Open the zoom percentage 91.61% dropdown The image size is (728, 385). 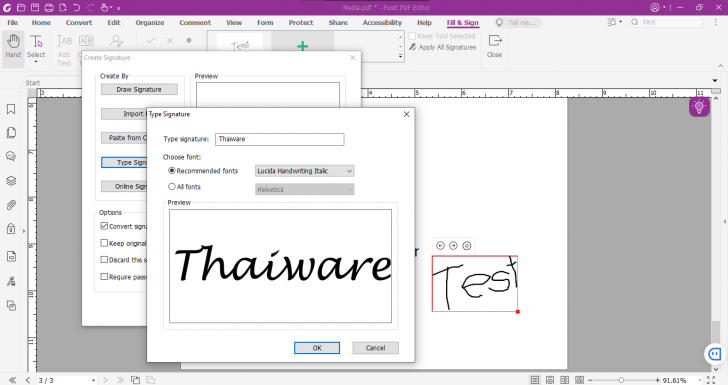(x=700, y=380)
